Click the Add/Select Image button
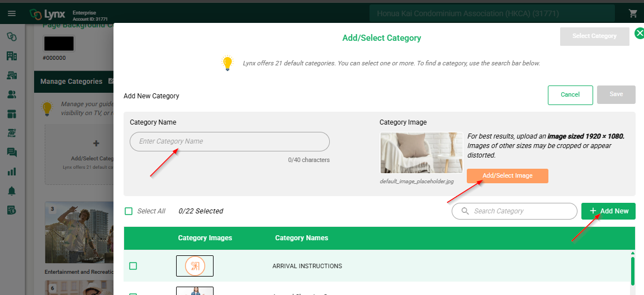Screen dimensions: 644x295 tap(507, 175)
